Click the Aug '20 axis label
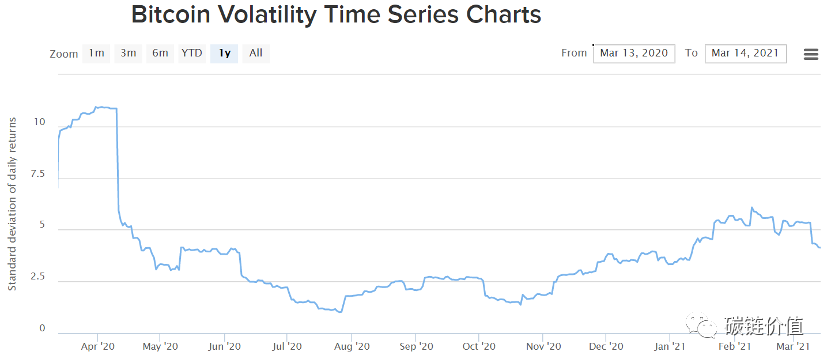This screenshot has width=830, height=362. [351, 347]
